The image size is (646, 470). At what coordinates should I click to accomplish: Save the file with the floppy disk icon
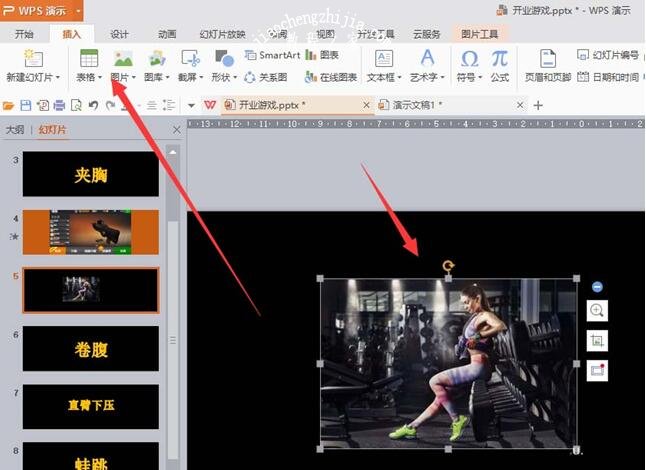pyautogui.click(x=26, y=105)
